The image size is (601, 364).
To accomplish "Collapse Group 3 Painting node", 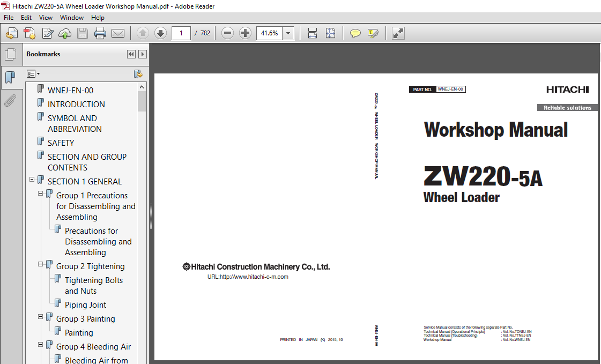I will click(x=41, y=316).
